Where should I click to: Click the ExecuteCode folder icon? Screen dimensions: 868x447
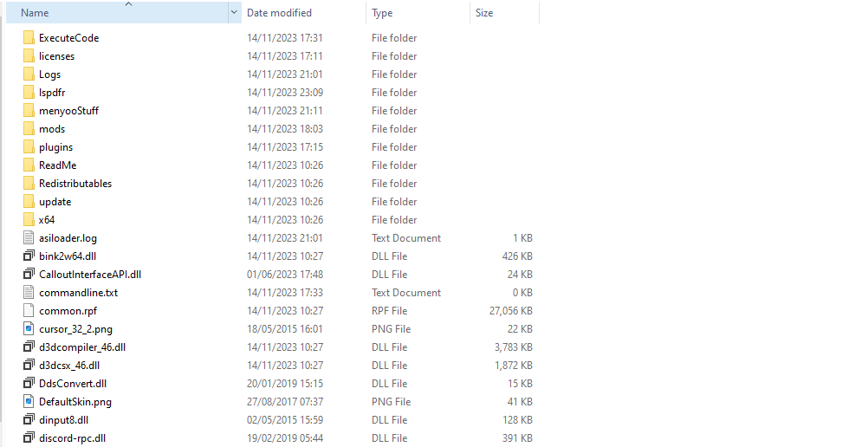click(x=29, y=38)
